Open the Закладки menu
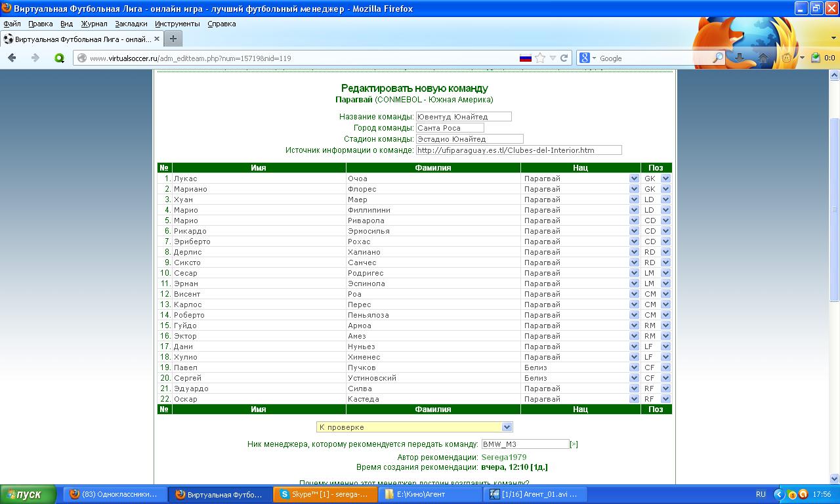This screenshot has height=504, width=840. pos(131,24)
